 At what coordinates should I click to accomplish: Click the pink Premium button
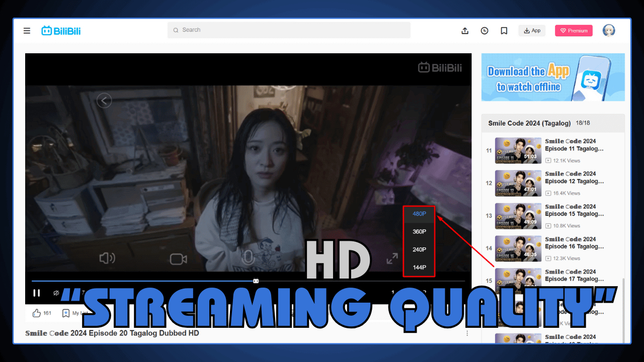[574, 31]
